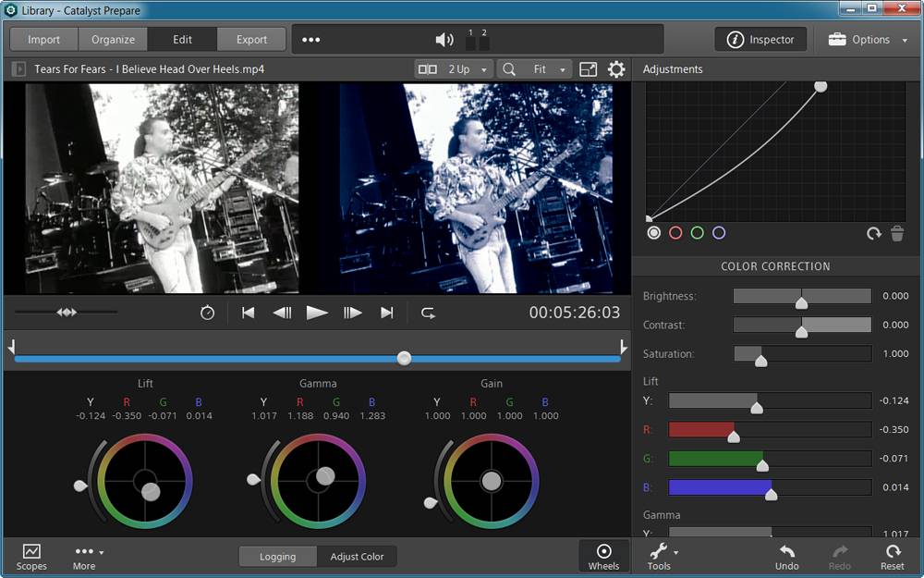Image resolution: width=924 pixels, height=578 pixels.
Task: Toggle full screen preview icon
Action: (588, 69)
